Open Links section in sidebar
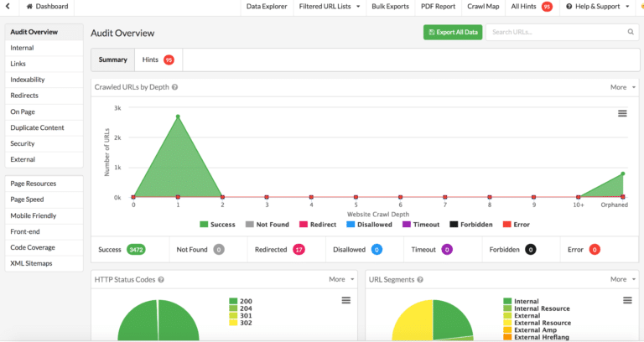This screenshot has height=342, width=644. 44,64
